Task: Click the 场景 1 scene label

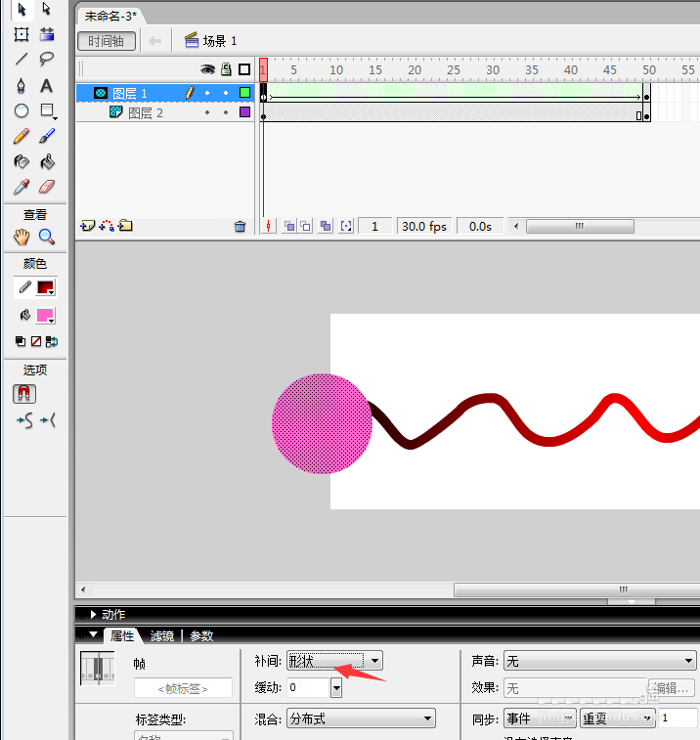Action: 220,41
